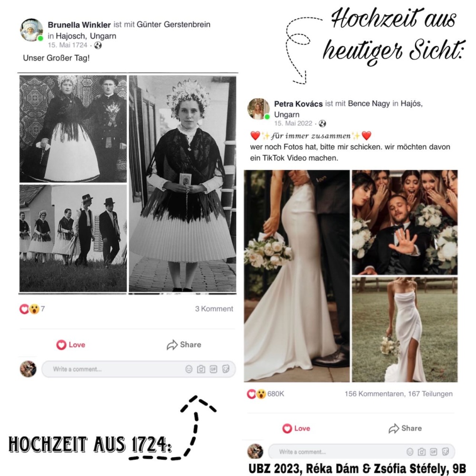476x476 pixels.
Task: Click globe privacy icon on 2022 post
Action: click(x=322, y=123)
